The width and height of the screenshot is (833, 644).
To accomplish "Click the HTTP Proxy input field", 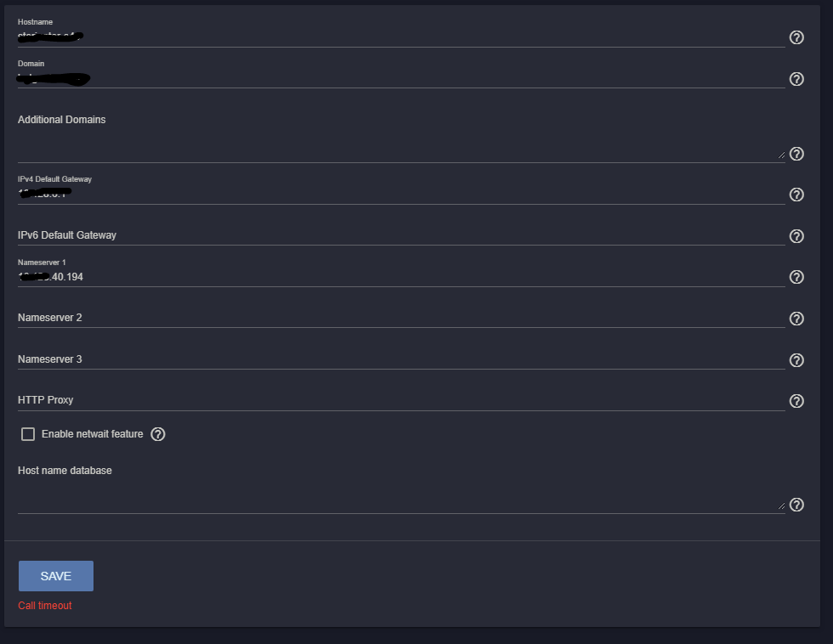I will coord(399,400).
